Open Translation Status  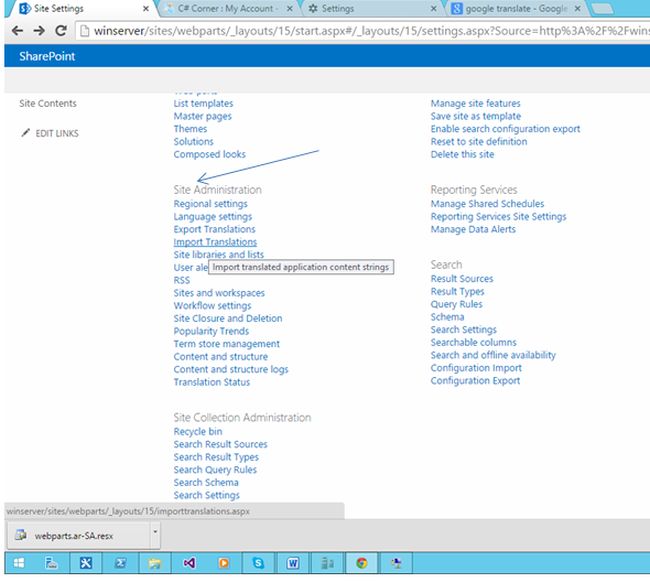point(212,382)
